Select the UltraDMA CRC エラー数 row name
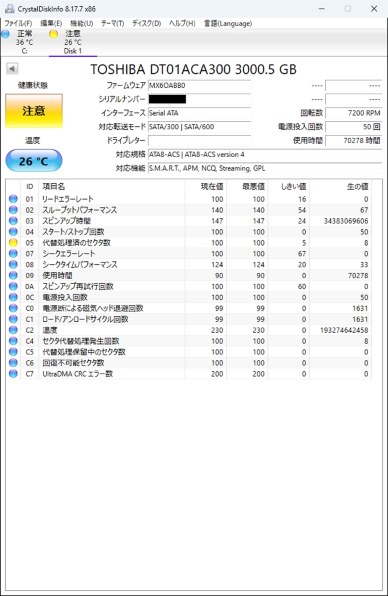Viewport: 388px width, 596px height. pos(78,374)
